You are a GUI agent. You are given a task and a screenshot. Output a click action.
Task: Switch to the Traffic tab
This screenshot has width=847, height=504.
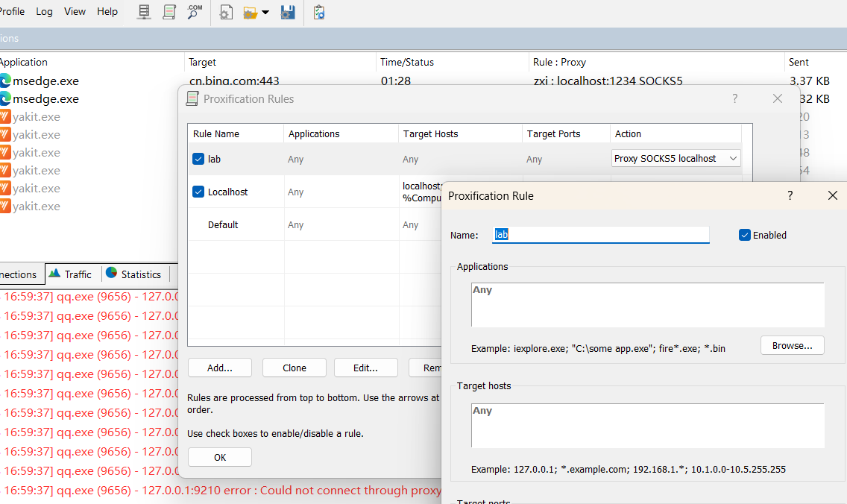[x=70, y=274]
